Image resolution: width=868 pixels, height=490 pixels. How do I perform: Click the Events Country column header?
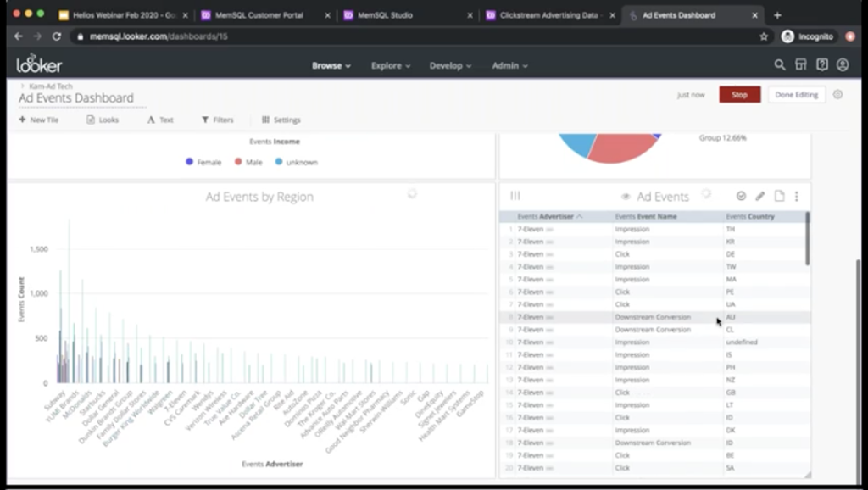tap(750, 216)
